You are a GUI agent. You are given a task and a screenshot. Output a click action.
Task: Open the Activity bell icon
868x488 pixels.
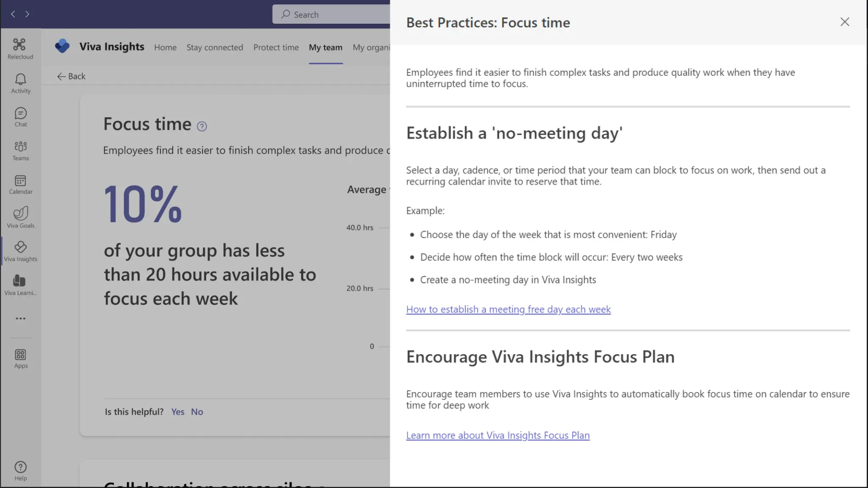click(20, 83)
